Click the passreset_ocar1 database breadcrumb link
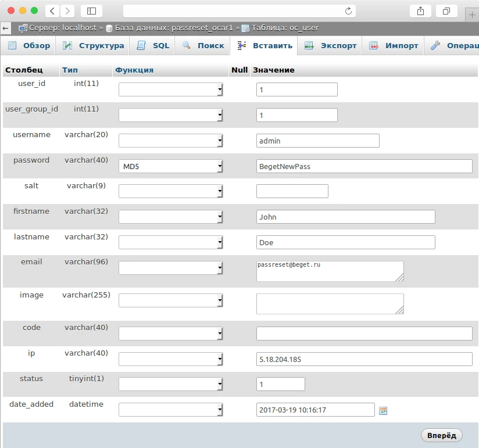Image resolution: width=479 pixels, height=448 pixels. pyautogui.click(x=174, y=27)
